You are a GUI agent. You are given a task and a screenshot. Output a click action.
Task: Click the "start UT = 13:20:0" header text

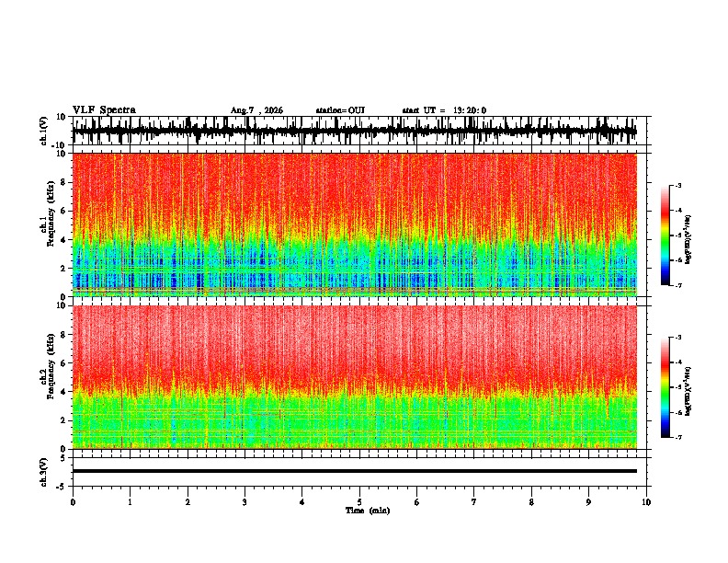(444, 110)
